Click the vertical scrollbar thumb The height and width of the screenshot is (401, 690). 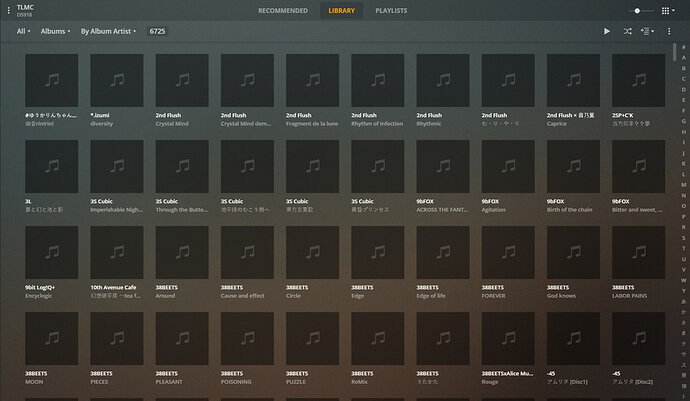pos(674,52)
